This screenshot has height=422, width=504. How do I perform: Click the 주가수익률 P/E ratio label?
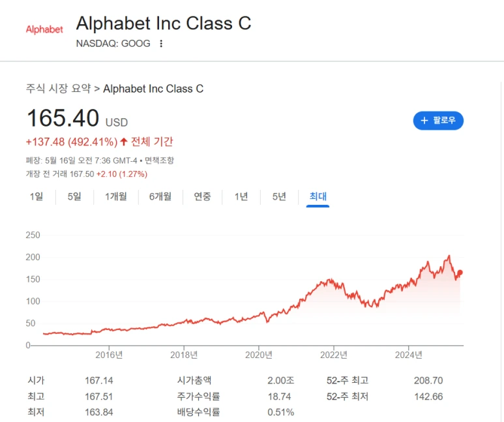pyautogui.click(x=199, y=396)
